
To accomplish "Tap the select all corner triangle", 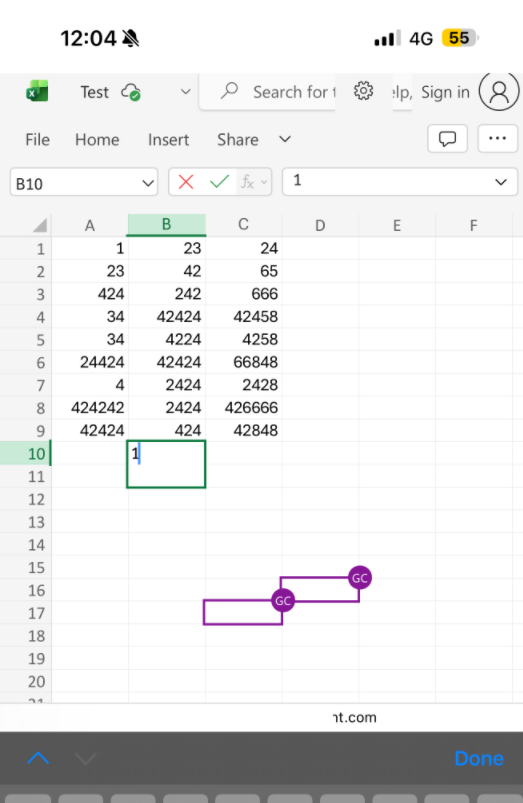I will [39, 225].
